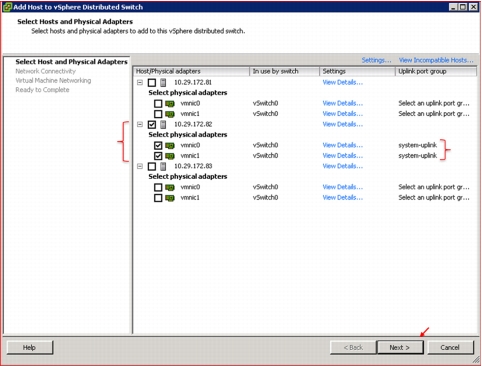The height and width of the screenshot is (366, 482).
Task: Enable vmnic0 checkbox under host 10.29.172.81
Action: coord(158,104)
